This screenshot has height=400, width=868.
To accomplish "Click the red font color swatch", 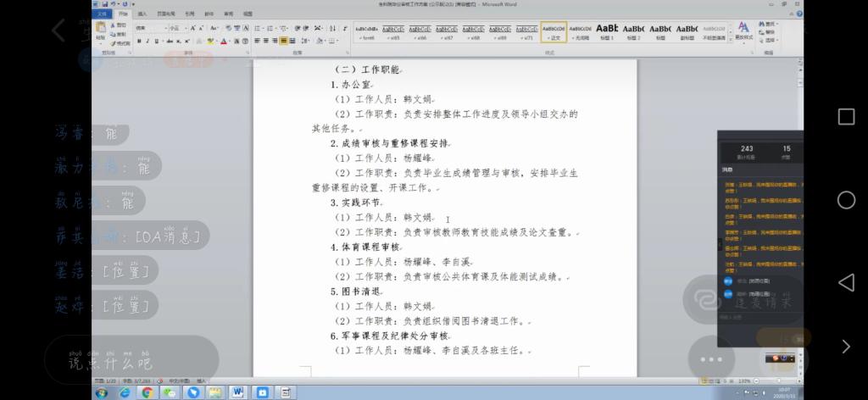I will pyautogui.click(x=225, y=41).
